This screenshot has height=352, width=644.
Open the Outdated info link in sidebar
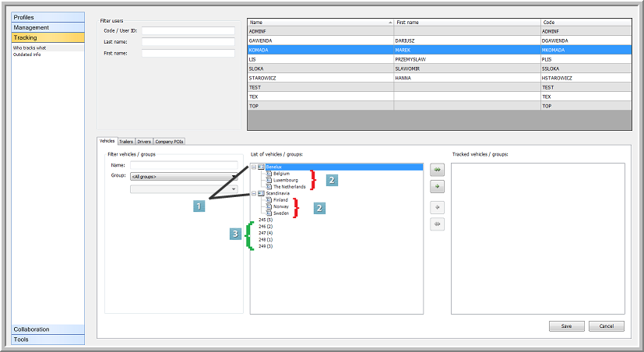[x=26, y=55]
